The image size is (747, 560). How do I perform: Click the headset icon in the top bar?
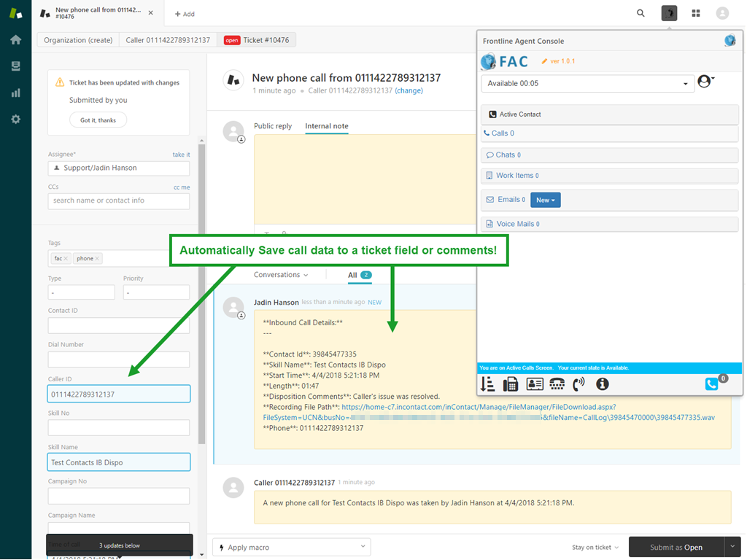click(x=669, y=13)
